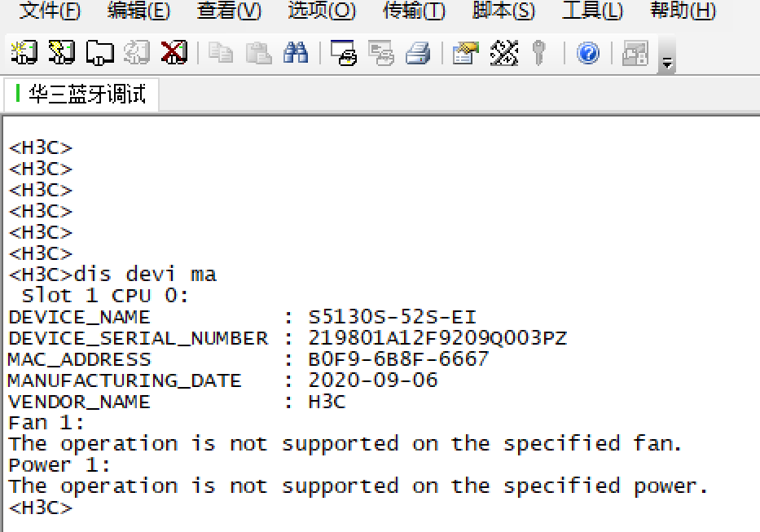Open the 工具(L) menu
The image size is (760, 532).
coord(592,11)
